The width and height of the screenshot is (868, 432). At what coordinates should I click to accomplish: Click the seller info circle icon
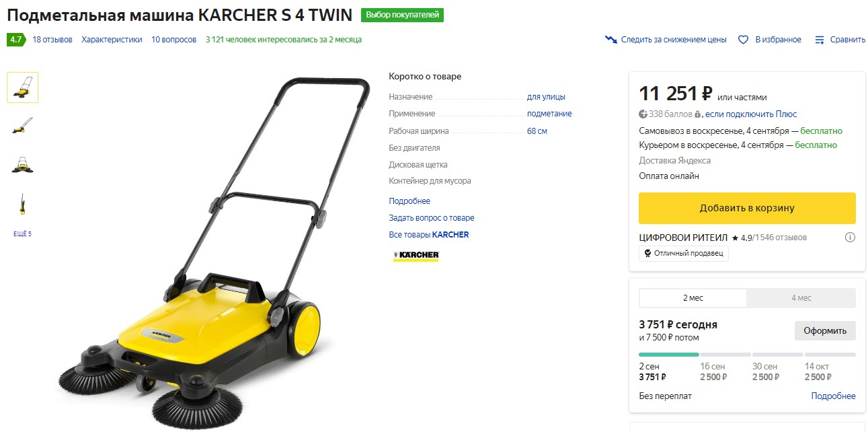pyautogui.click(x=850, y=238)
